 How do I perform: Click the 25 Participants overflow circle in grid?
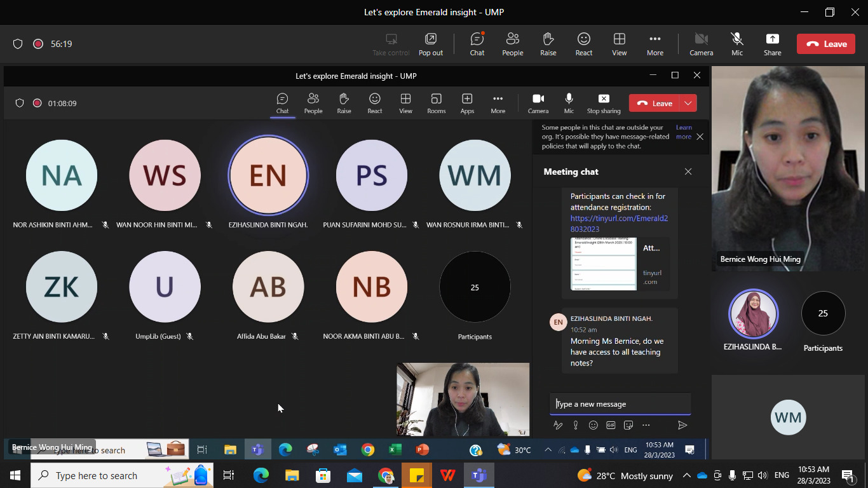tap(475, 287)
